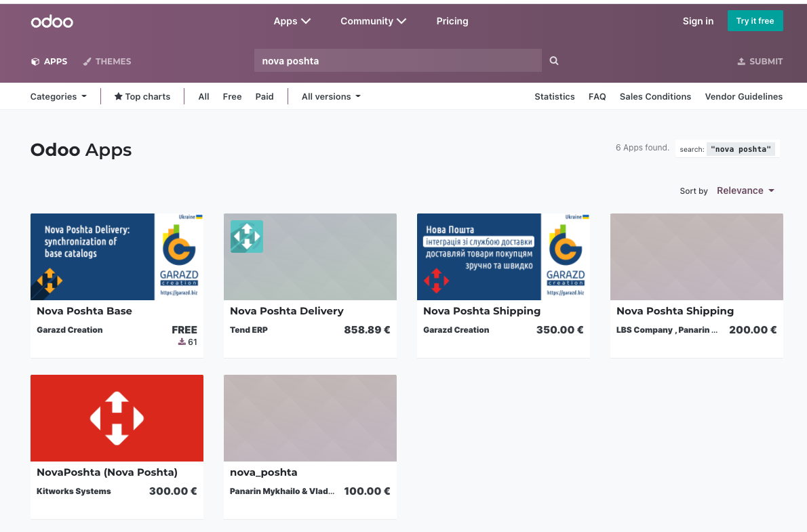This screenshot has width=807, height=532.
Task: Open Vendor Guidelines
Action: click(x=744, y=96)
